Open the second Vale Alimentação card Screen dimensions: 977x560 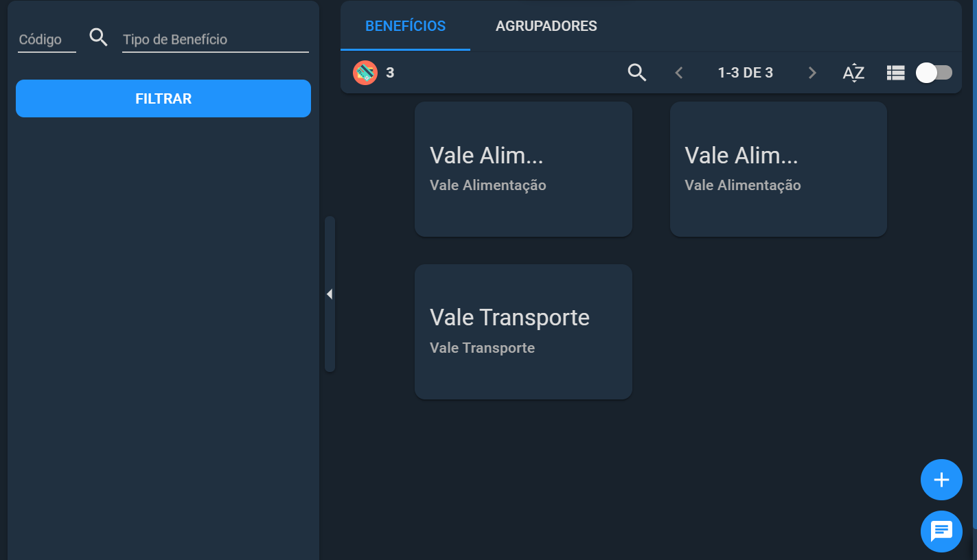[x=779, y=169]
